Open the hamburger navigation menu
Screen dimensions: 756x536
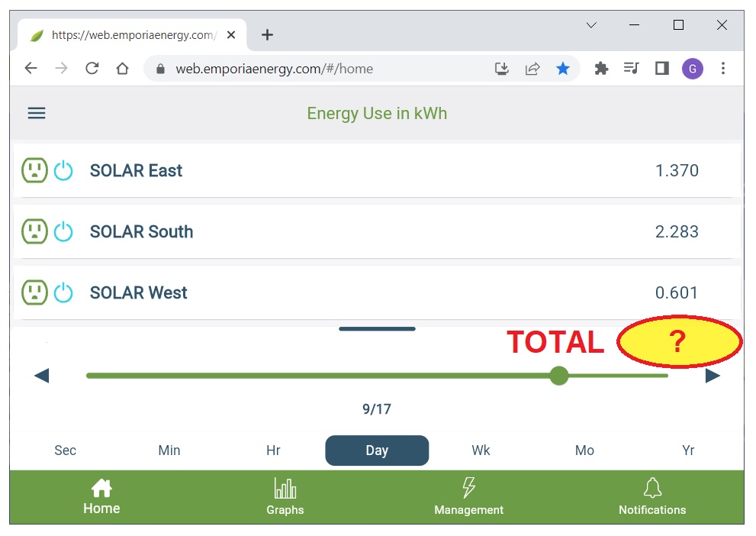(x=37, y=113)
